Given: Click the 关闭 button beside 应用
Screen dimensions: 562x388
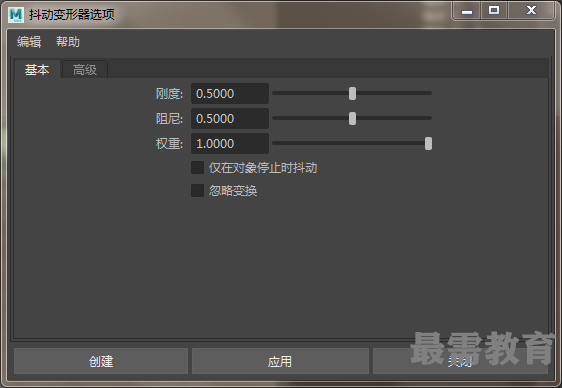Looking at the screenshot, I should point(460,361).
